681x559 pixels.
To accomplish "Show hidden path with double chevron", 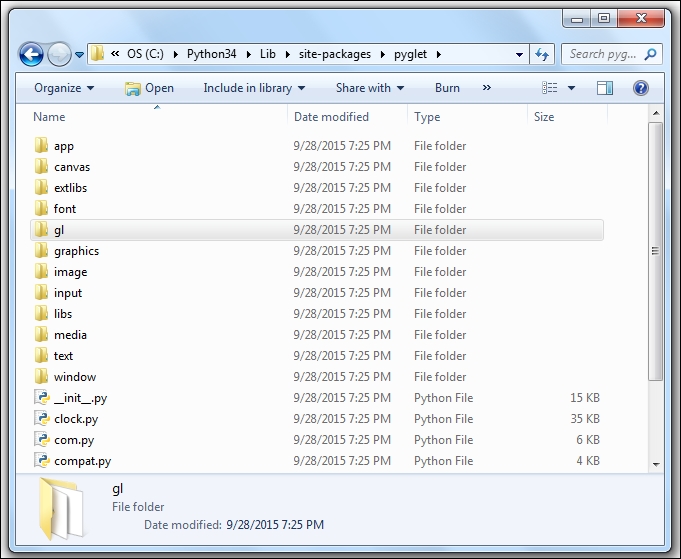I will point(115,54).
